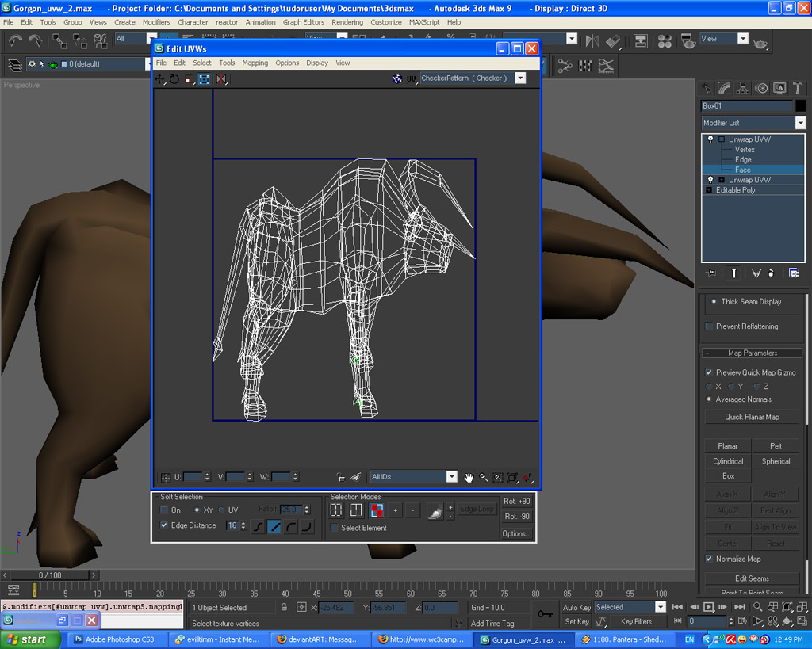This screenshot has width=812, height=649.
Task: Uncheck Preview Quick Map Gizmo
Action: tap(709, 372)
